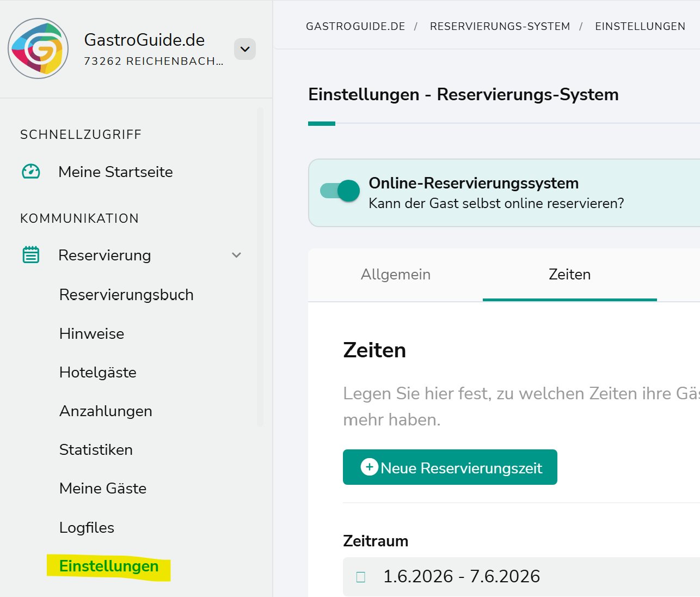Click the sidebar scrollbar
This screenshot has height=597, width=700.
pos(260,266)
